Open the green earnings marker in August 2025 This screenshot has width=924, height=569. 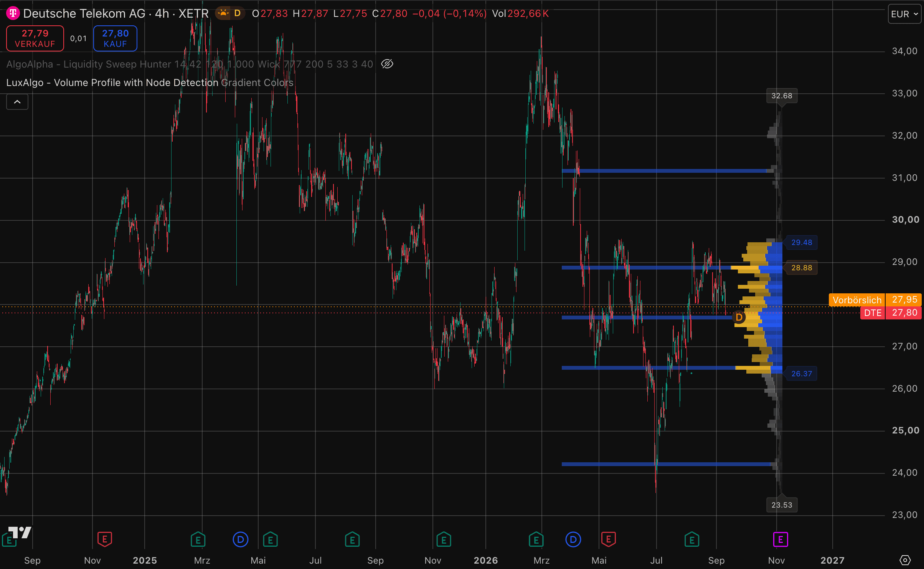(352, 539)
